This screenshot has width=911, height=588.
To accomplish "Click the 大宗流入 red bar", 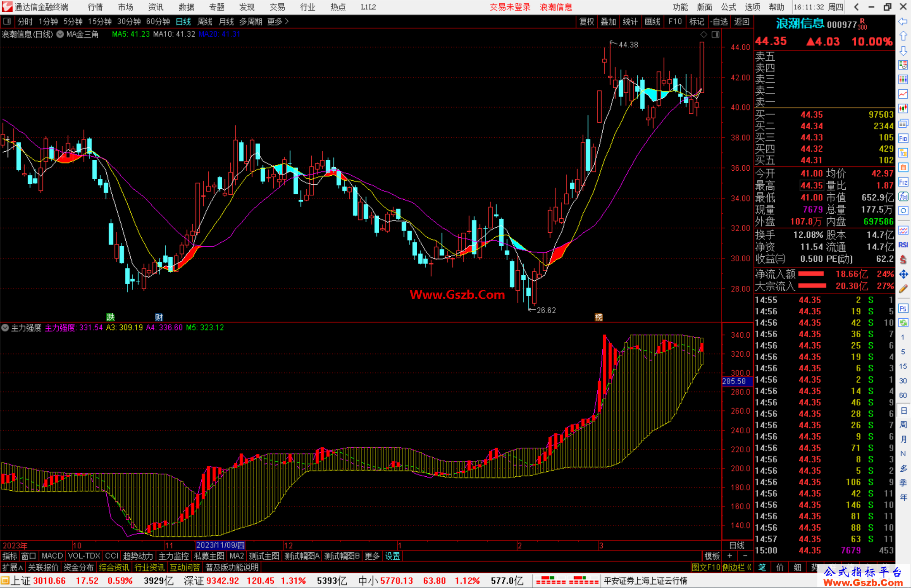I will 812,286.
